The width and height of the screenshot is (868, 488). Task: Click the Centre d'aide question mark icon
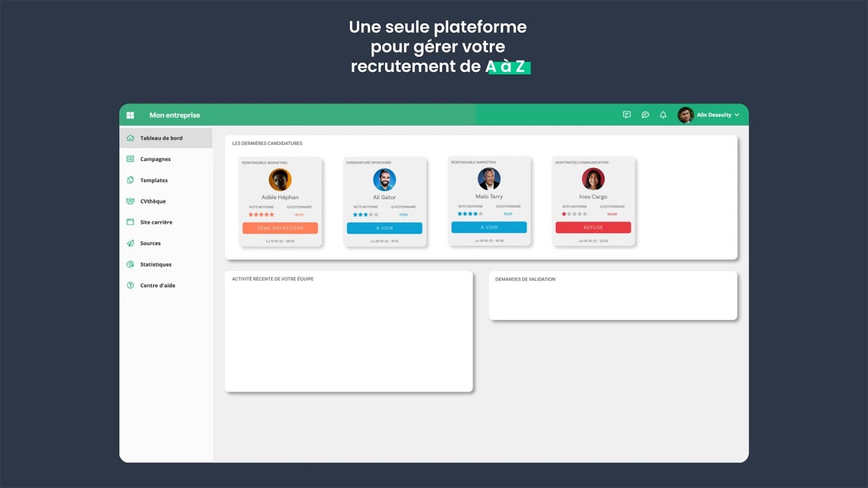point(130,285)
